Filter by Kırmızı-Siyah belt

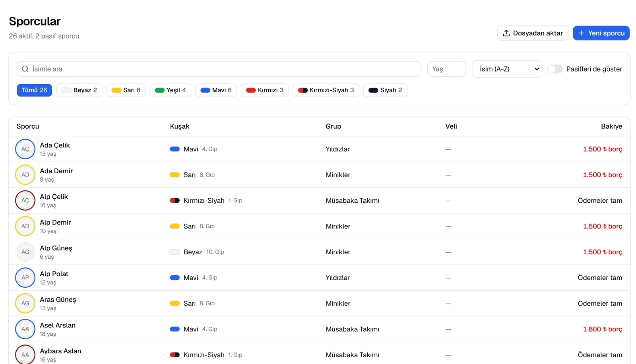click(326, 90)
